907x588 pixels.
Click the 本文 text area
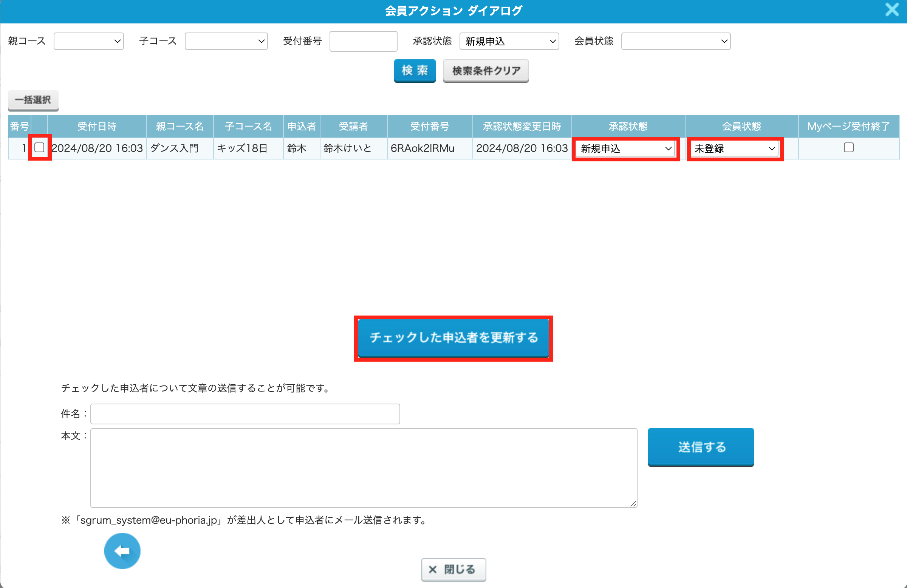364,468
